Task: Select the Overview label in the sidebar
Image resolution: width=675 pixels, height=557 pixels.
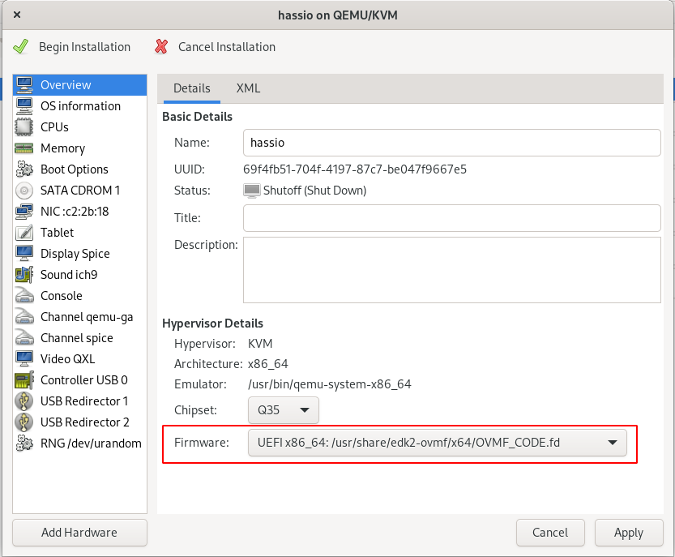Action: click(66, 85)
